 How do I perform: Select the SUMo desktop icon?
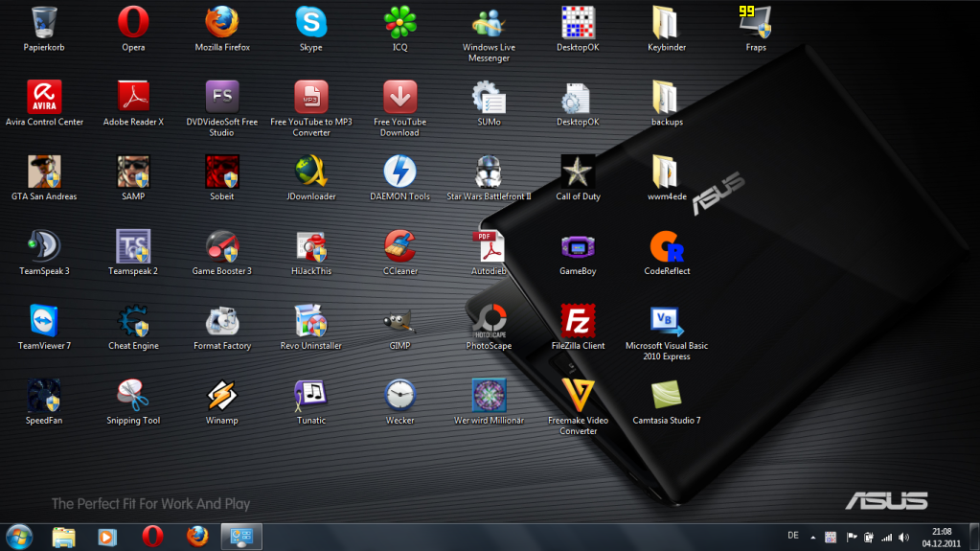[489, 103]
